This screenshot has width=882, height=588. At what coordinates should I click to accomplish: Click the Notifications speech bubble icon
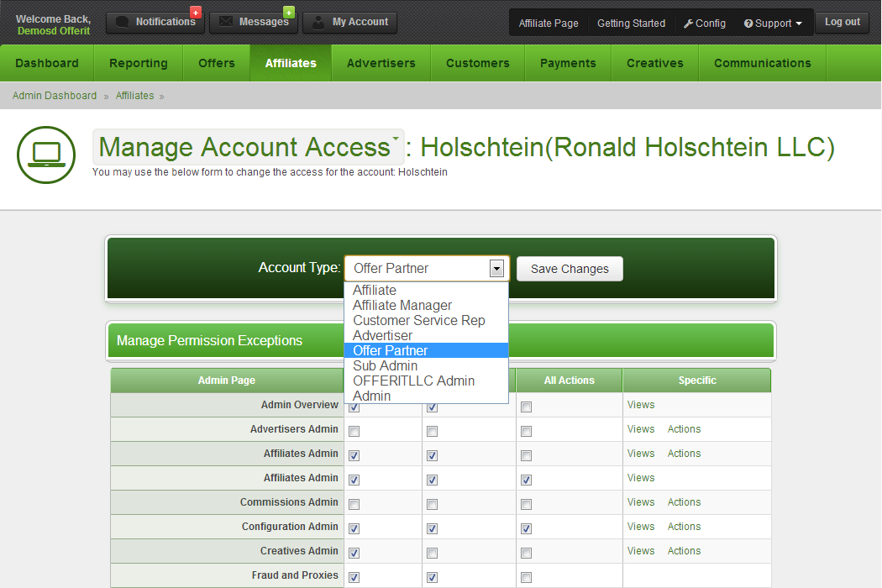point(123,22)
